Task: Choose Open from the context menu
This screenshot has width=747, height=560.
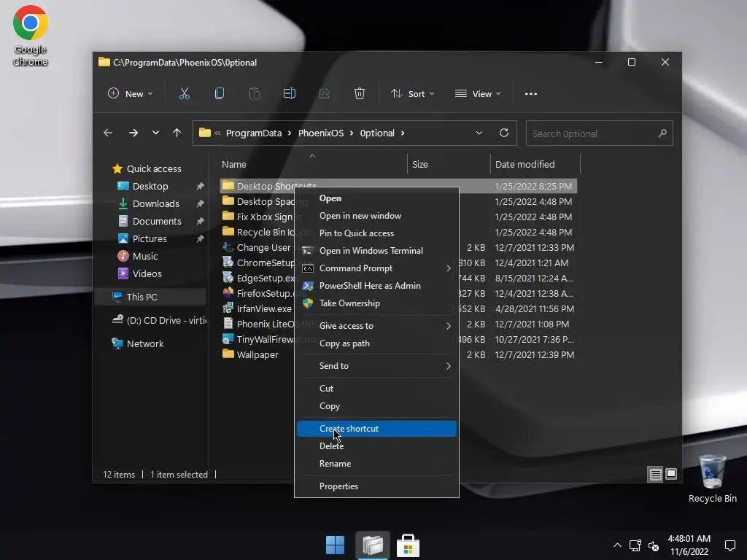Action: pyautogui.click(x=376, y=198)
